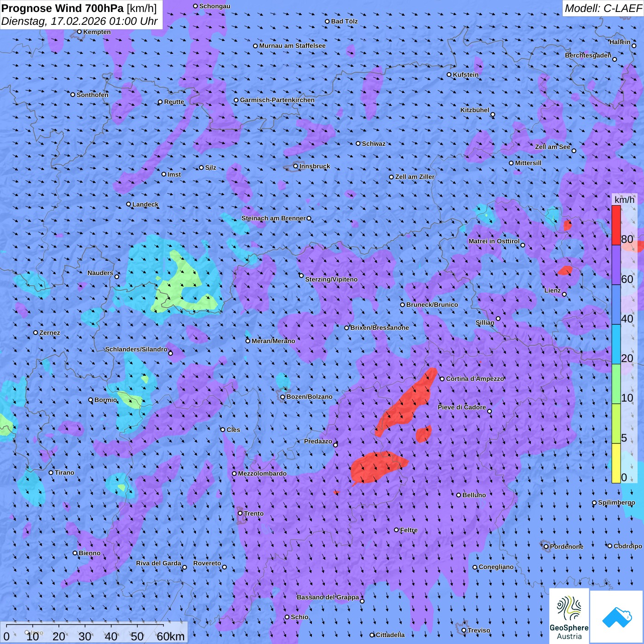
Task: Select the Nauders location label
Action: pos(100,273)
